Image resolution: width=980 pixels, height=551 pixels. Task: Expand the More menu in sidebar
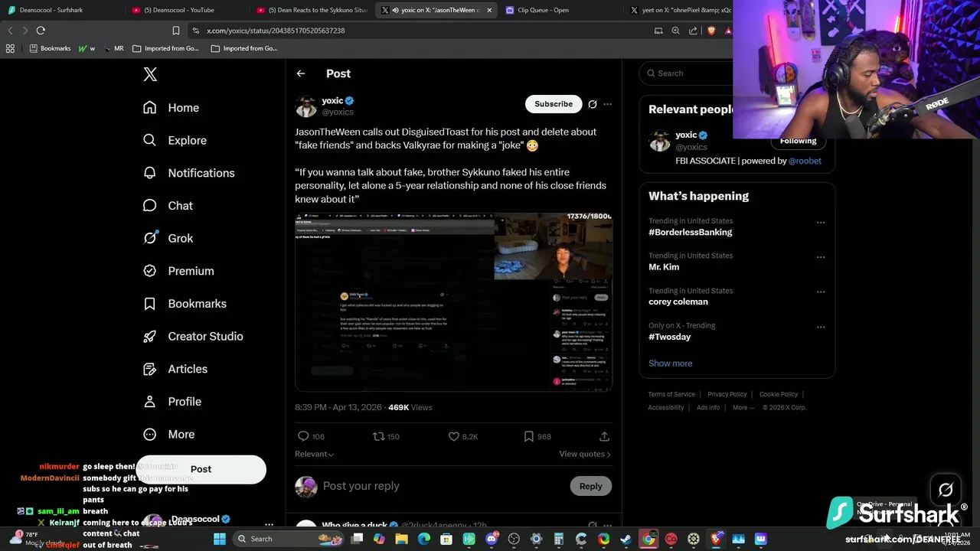coord(168,434)
